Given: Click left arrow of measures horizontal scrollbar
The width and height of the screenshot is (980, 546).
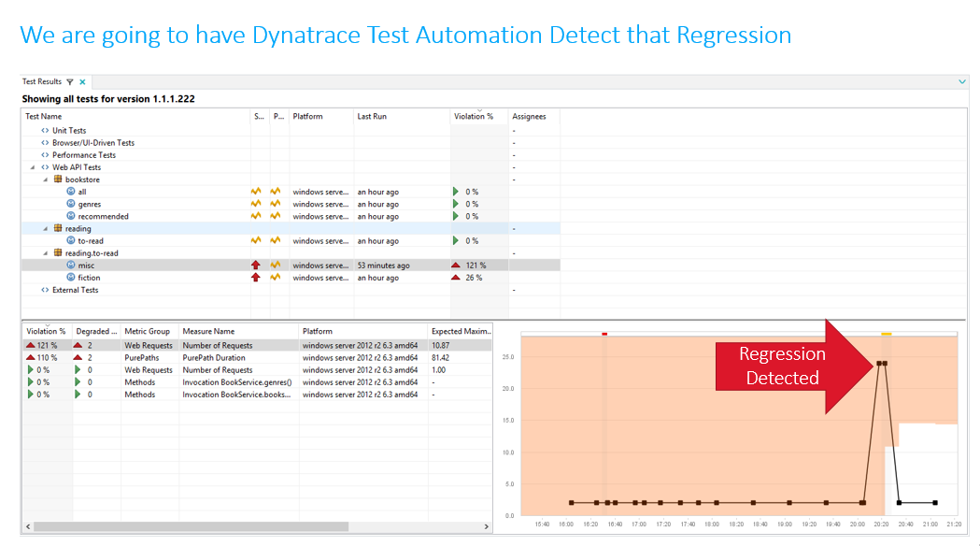Looking at the screenshot, I should click(27, 526).
